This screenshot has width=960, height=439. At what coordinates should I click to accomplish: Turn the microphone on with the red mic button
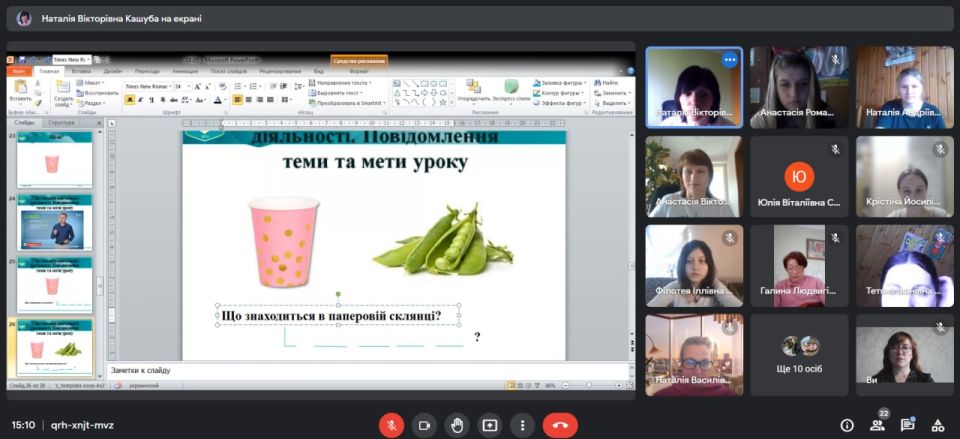click(x=391, y=426)
